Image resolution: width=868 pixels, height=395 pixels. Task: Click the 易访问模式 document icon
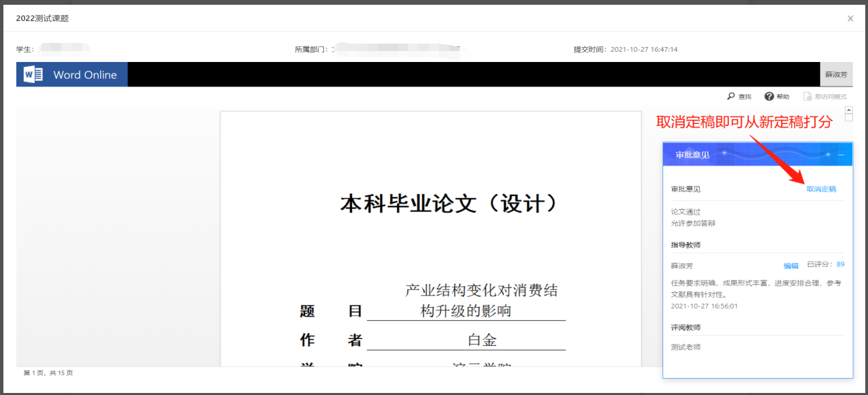click(x=807, y=97)
